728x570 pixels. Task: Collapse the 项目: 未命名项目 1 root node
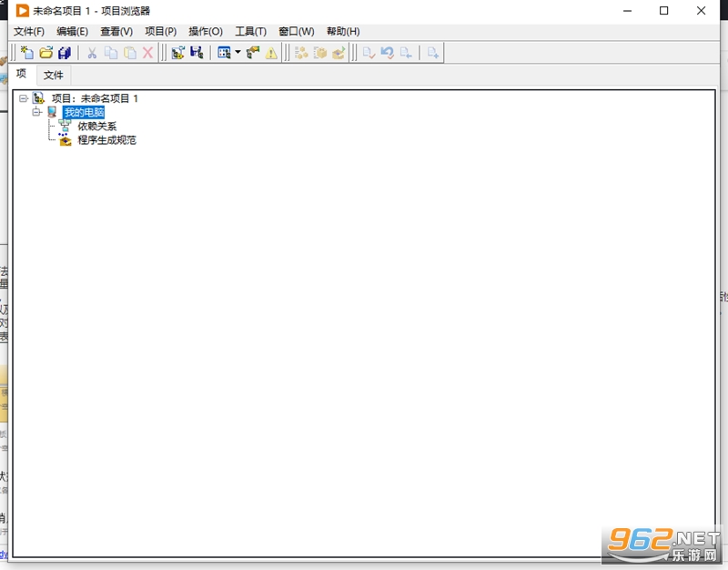pos(24,98)
